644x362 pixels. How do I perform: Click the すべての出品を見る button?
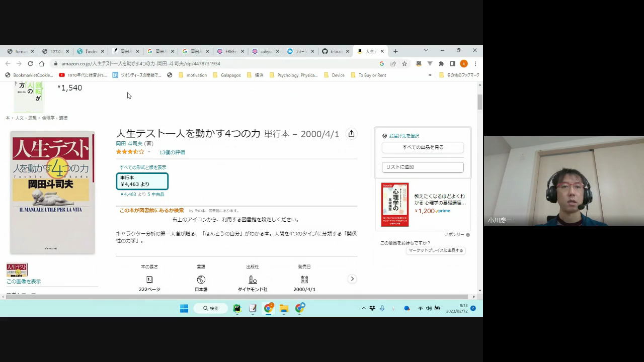(423, 147)
